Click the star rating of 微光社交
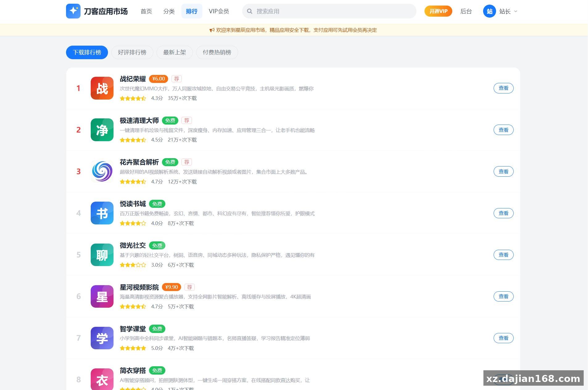This screenshot has width=588, height=390. coord(133,265)
